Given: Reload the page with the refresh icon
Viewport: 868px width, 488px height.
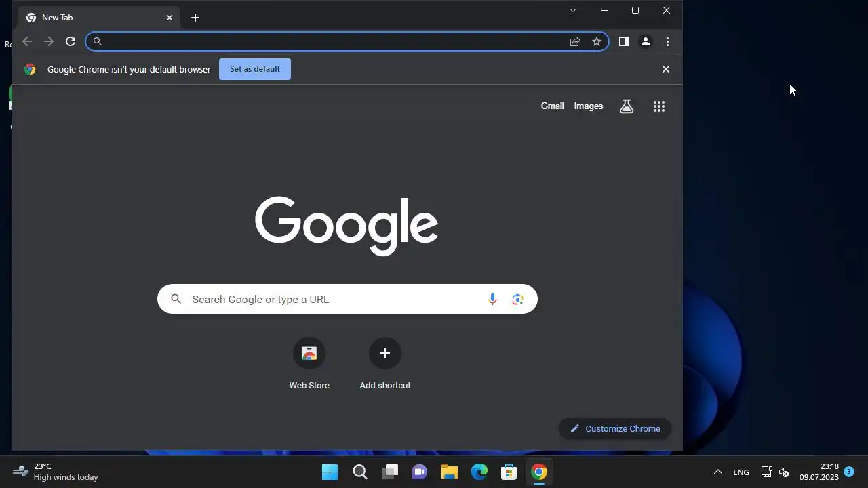Looking at the screenshot, I should (x=71, y=41).
